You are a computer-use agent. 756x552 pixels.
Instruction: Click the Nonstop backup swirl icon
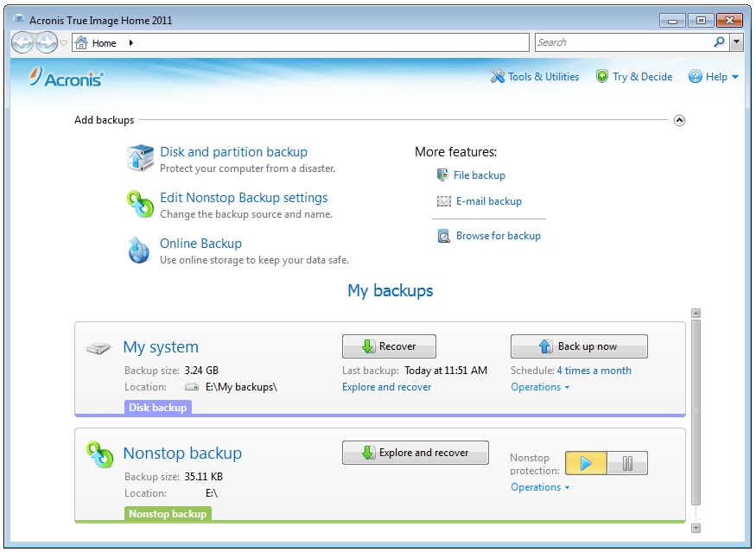pos(100,454)
